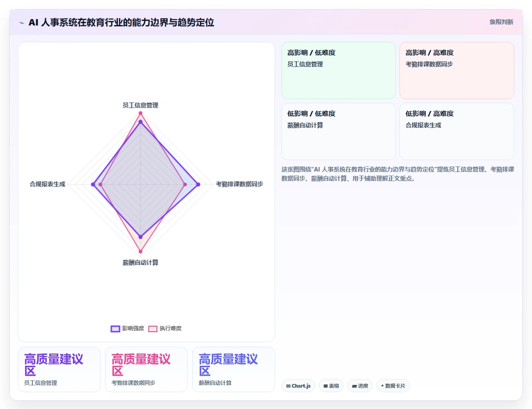This screenshot has height=409, width=532.
Task: Click 员工信息管理 in the green quadrant card
Action: (305, 65)
